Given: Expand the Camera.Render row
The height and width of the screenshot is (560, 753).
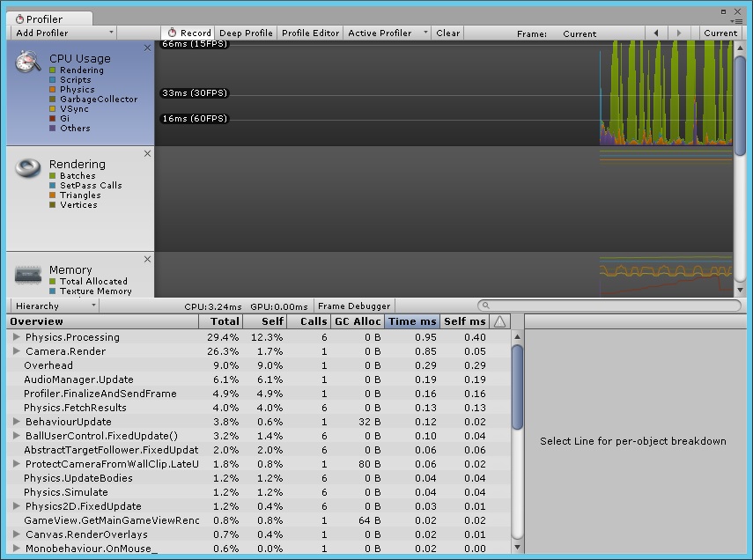Looking at the screenshot, I should click(17, 351).
